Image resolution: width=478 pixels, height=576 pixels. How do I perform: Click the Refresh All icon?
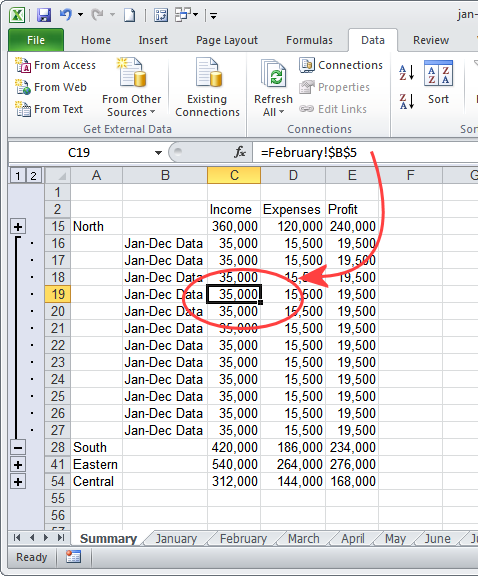coord(273,74)
